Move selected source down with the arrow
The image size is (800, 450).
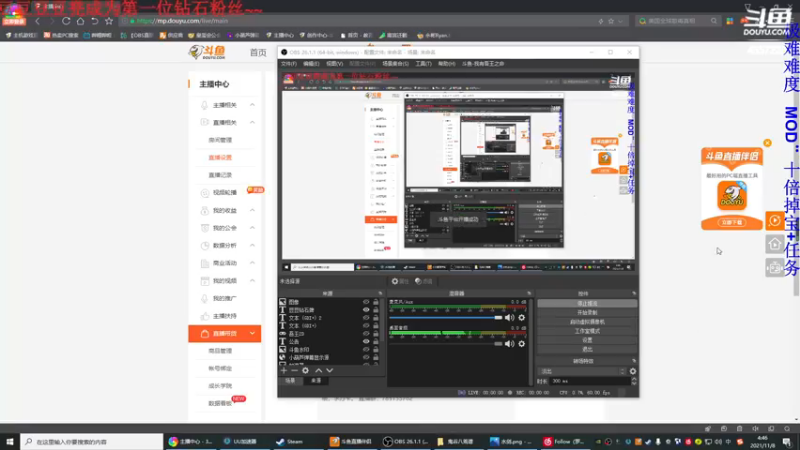click(330, 370)
